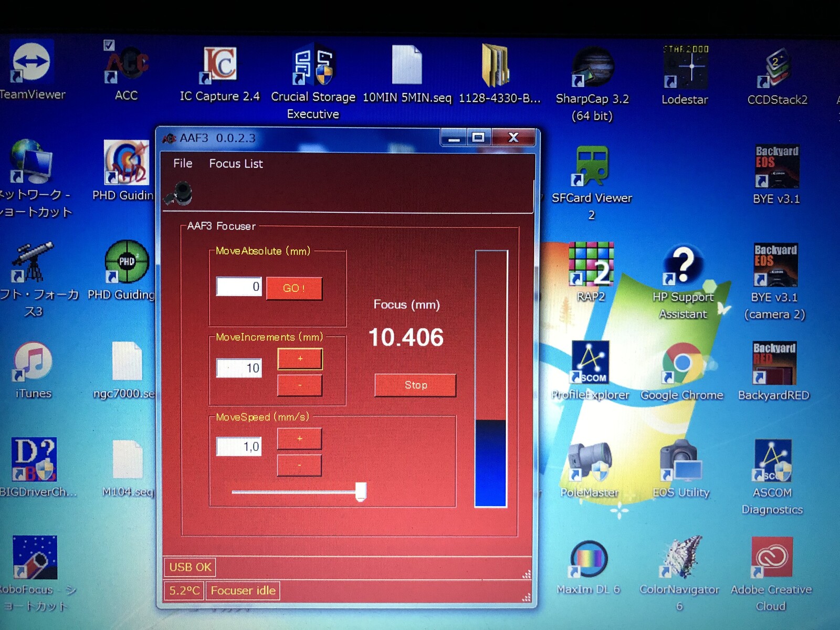This screenshot has width=840, height=630.
Task: Select the ASCOM Diagnostics icon
Action: pos(772,478)
